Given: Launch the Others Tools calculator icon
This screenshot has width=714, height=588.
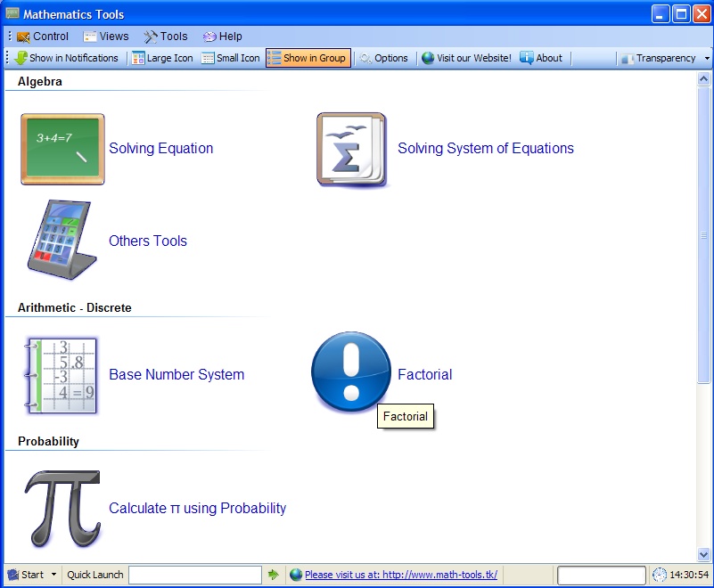Looking at the screenshot, I should [x=62, y=241].
